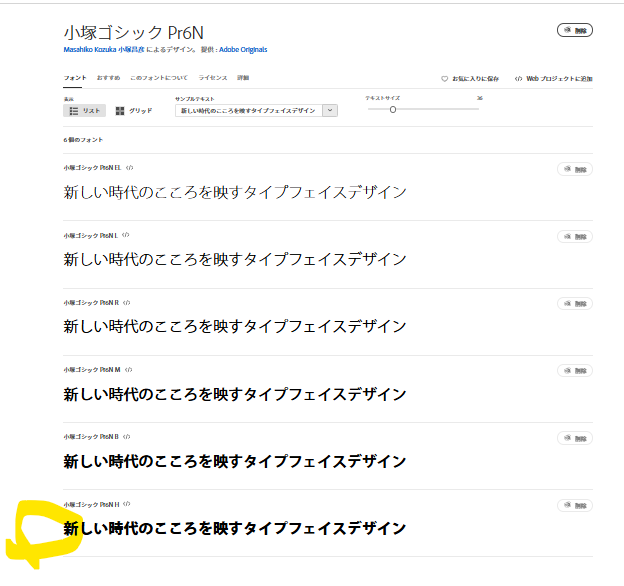Open the Masahiko Kozuka 小塚昌彦 designer link

pyautogui.click(x=104, y=50)
